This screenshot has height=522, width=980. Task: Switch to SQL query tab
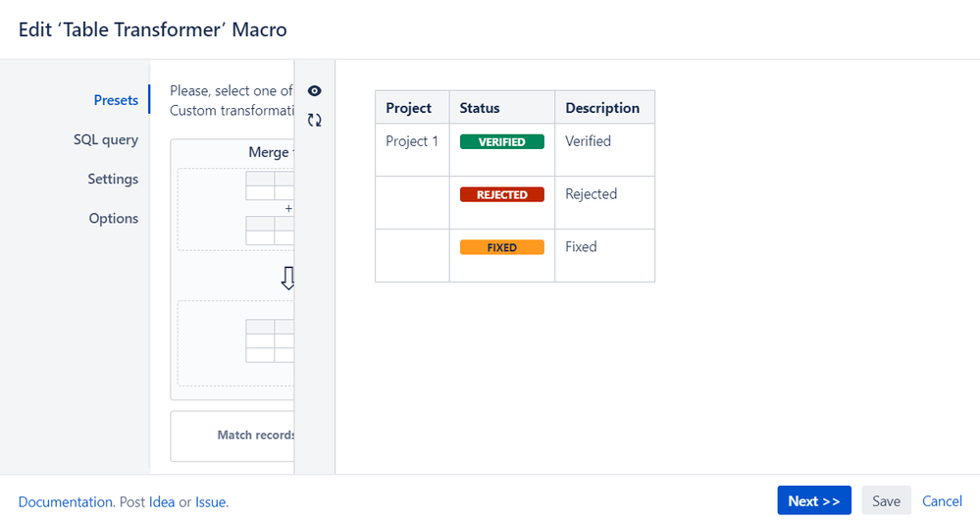click(x=106, y=139)
